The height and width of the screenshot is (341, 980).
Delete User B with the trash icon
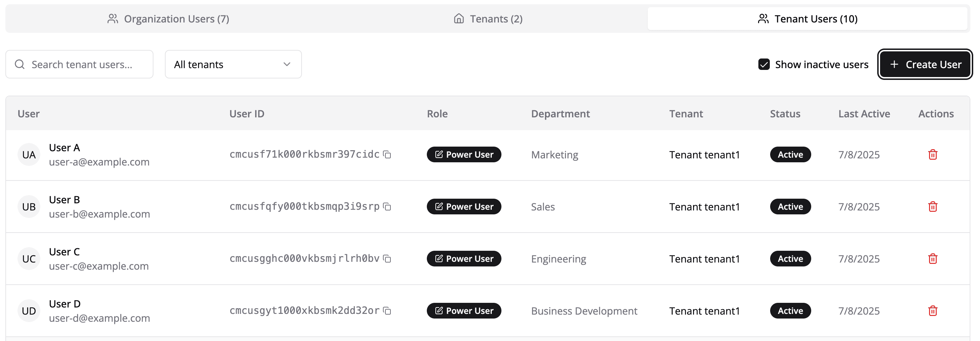point(933,207)
